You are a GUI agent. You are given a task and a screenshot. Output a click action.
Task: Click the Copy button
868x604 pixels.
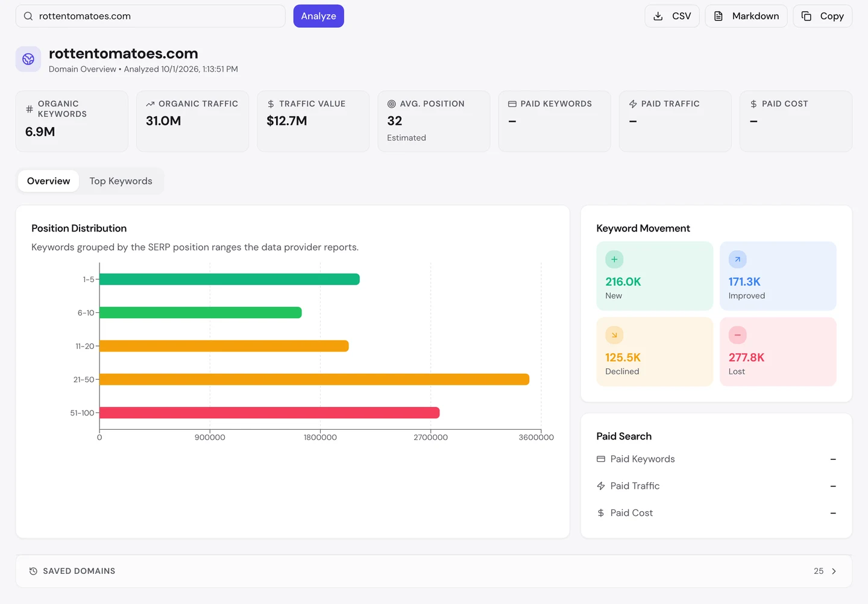[823, 16]
